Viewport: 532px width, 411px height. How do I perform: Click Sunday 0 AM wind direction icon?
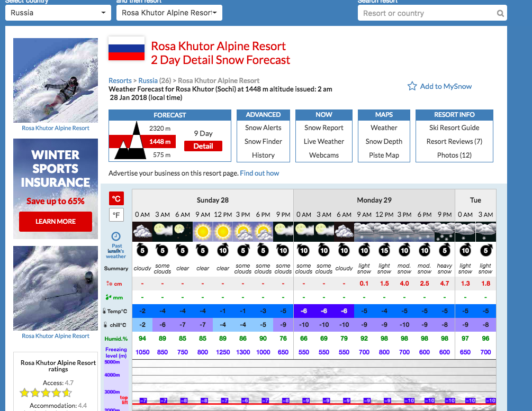(142, 250)
